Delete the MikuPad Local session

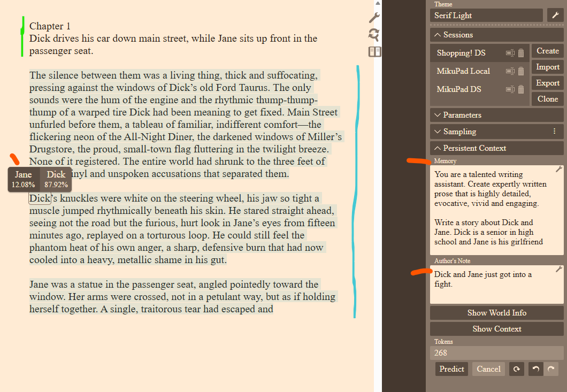pyautogui.click(x=521, y=71)
